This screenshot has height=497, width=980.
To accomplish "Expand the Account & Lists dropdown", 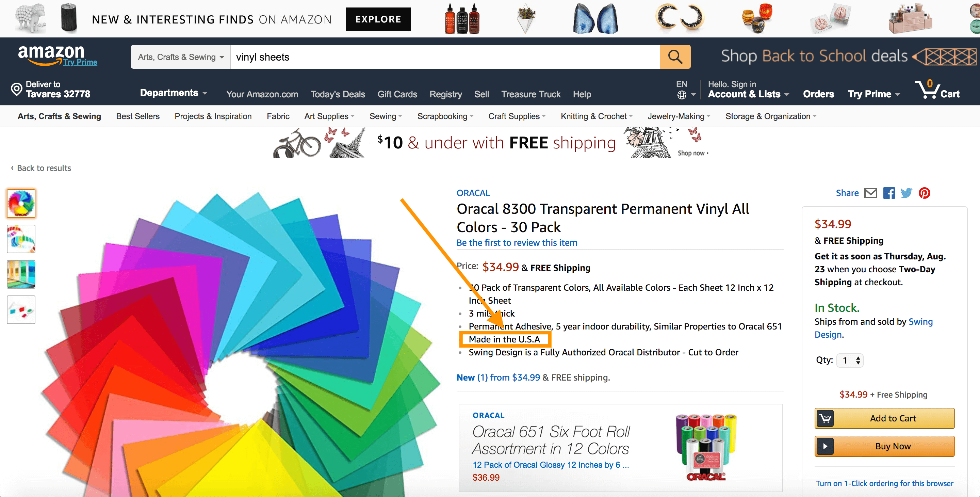I will 748,94.
